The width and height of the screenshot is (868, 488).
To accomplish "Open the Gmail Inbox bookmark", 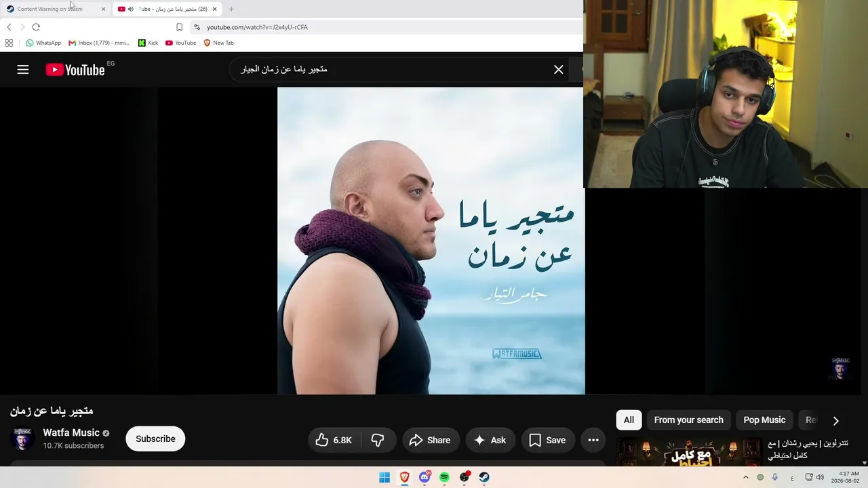I will click(x=99, y=43).
